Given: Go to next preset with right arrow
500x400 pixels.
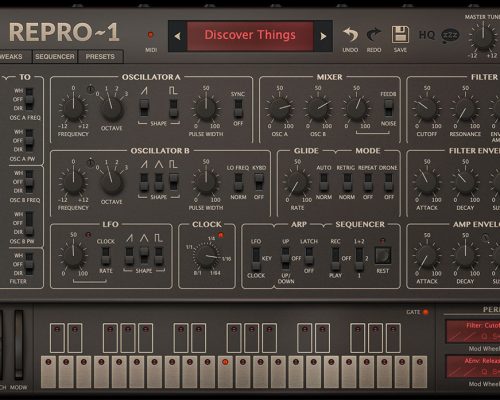Looking at the screenshot, I should (323, 36).
